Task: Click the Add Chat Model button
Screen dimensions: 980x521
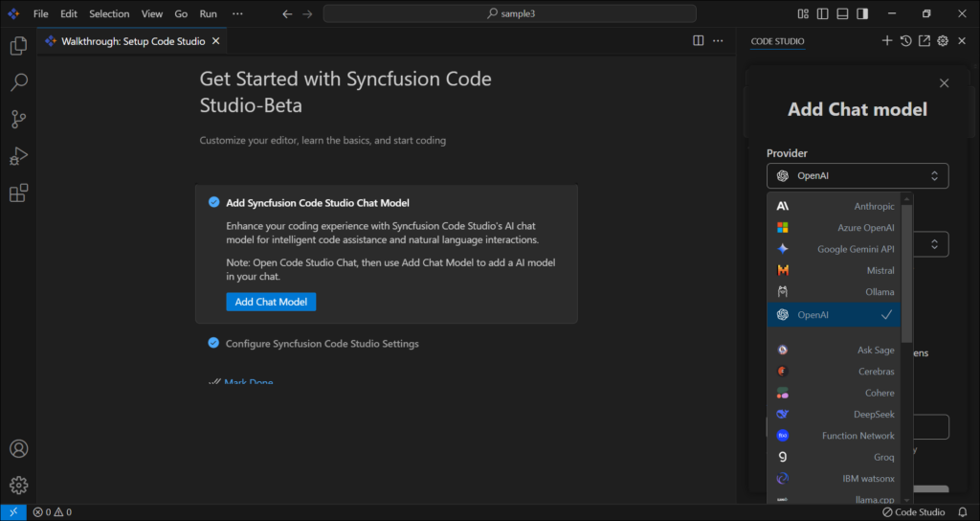Action: [271, 302]
